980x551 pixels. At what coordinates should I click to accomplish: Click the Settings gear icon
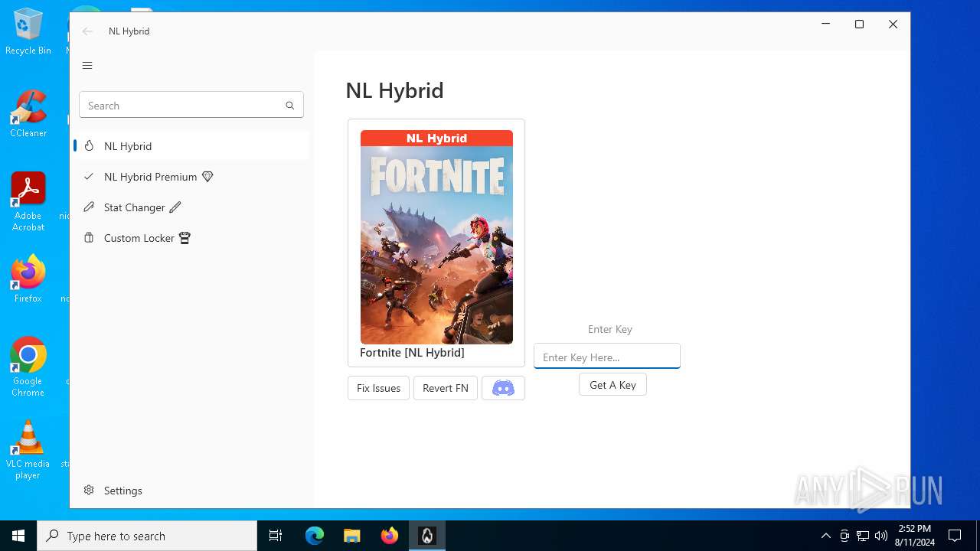click(x=89, y=490)
